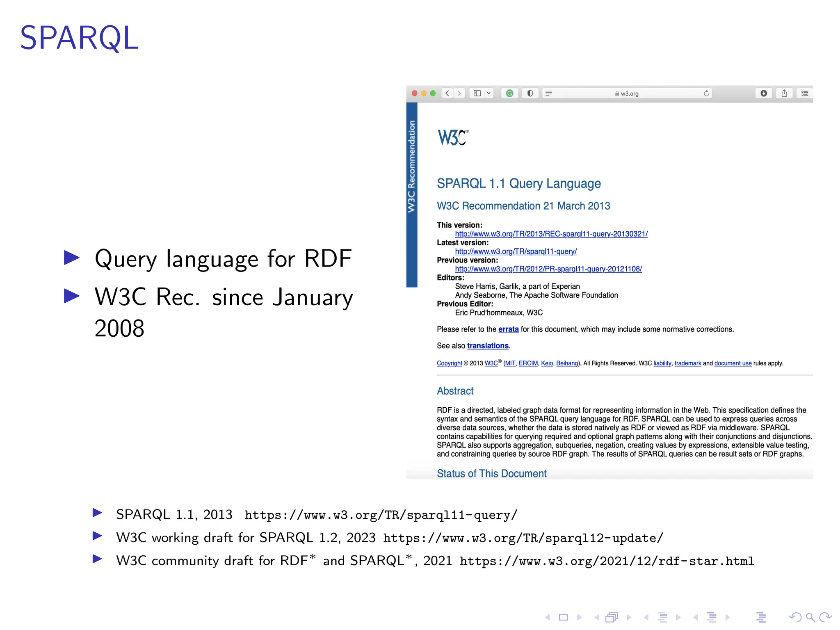Open the translations link
Image resolution: width=840 pixels, height=630 pixels.
coord(488,346)
